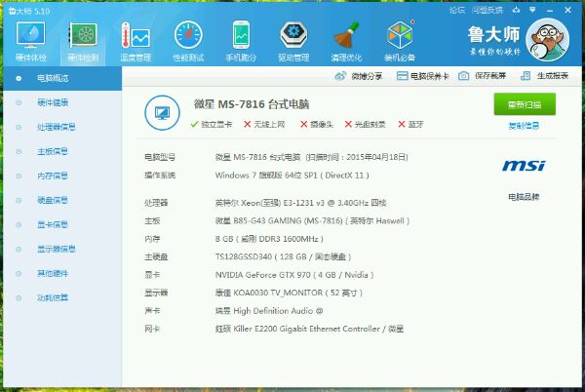This screenshot has width=585, height=392.
Task: Click the 独立显卡 checkmark status
Action: tap(212, 124)
